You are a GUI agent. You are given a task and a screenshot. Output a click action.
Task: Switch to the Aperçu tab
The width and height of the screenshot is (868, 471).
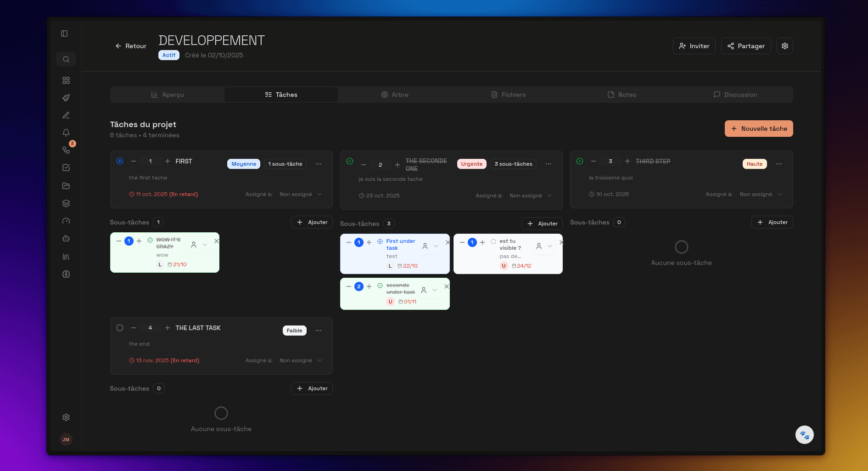tap(168, 95)
